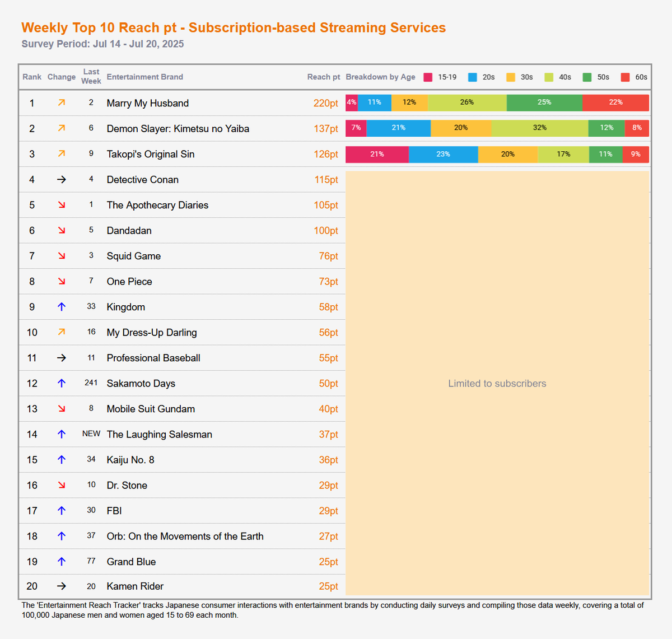Viewport: 672px width, 639px height.
Task: Click the 126pt reach value
Action: (326, 154)
